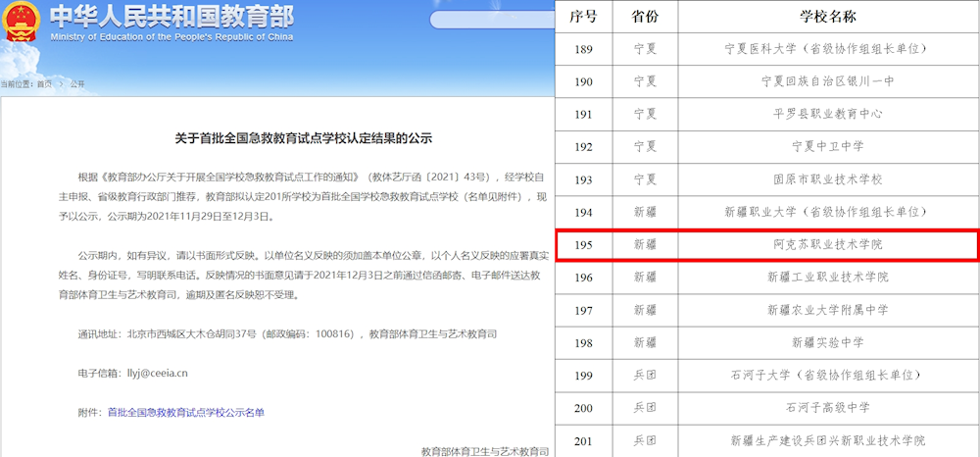Click serial number 196

tap(582, 277)
